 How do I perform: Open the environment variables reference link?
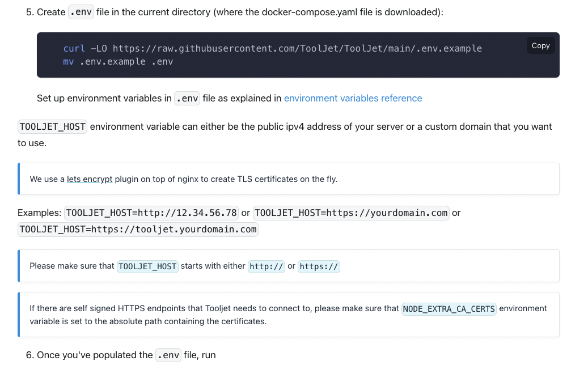[x=353, y=98]
